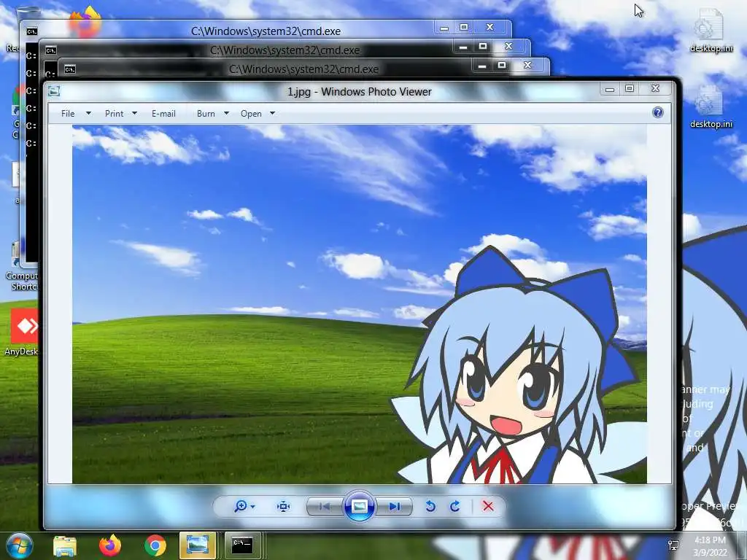Expand the Print dropdown arrow
The height and width of the screenshot is (560, 747).
click(x=134, y=113)
